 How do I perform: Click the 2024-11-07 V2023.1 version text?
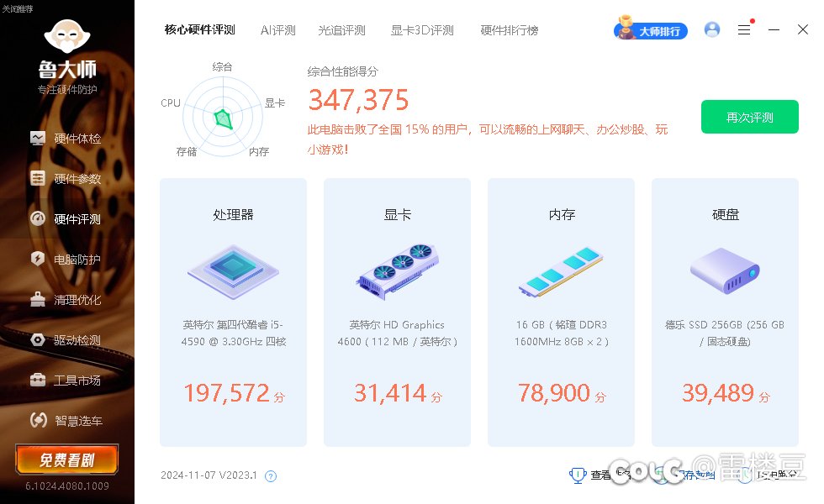pos(209,475)
